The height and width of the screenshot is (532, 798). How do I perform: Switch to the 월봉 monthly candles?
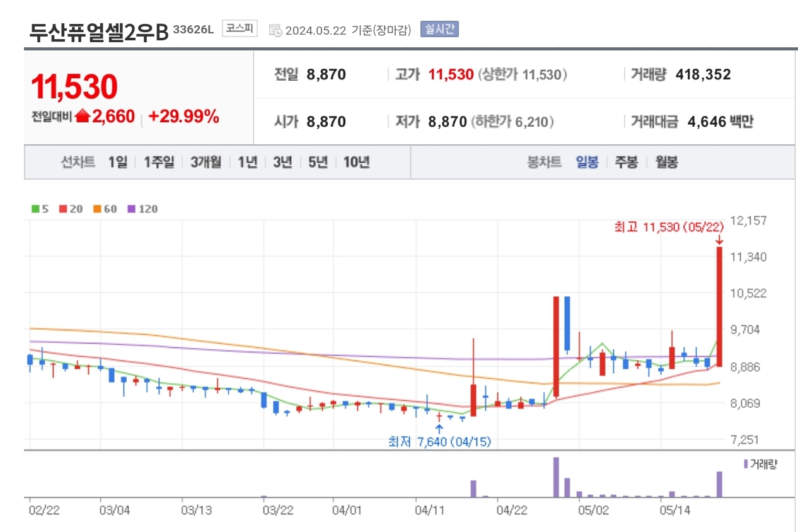tap(666, 162)
